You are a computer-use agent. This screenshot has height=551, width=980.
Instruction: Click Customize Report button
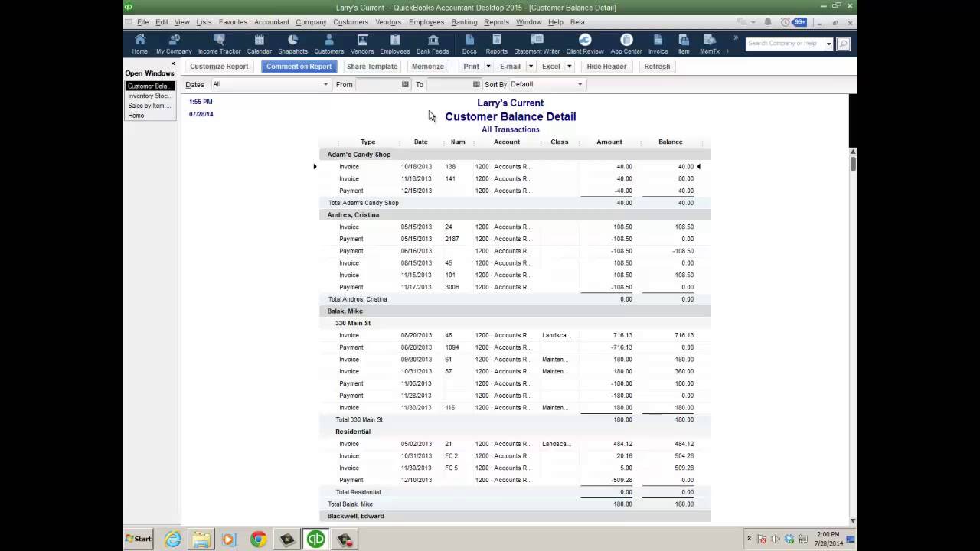219,67
